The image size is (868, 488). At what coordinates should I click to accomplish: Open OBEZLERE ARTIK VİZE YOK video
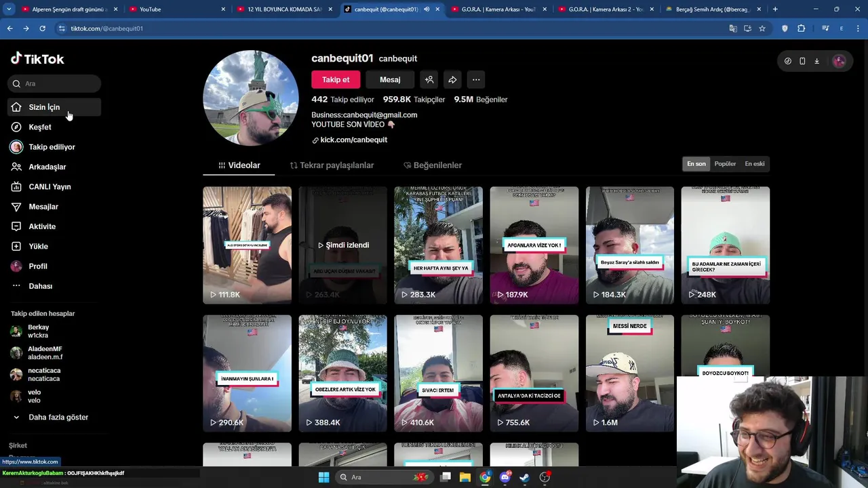343,373
